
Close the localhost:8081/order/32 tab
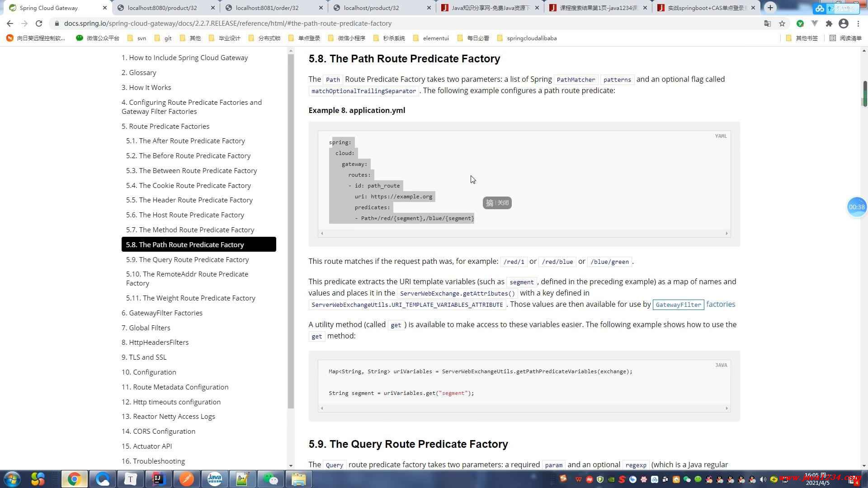point(321,8)
